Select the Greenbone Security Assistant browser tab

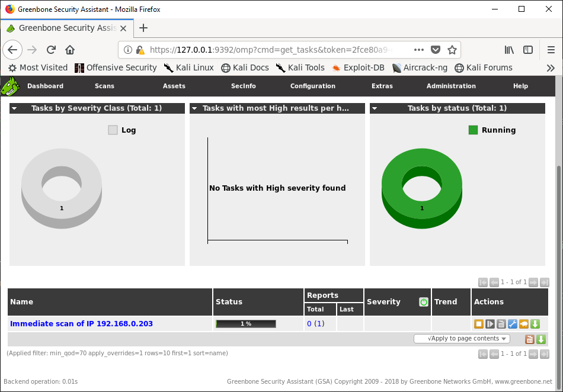point(67,28)
